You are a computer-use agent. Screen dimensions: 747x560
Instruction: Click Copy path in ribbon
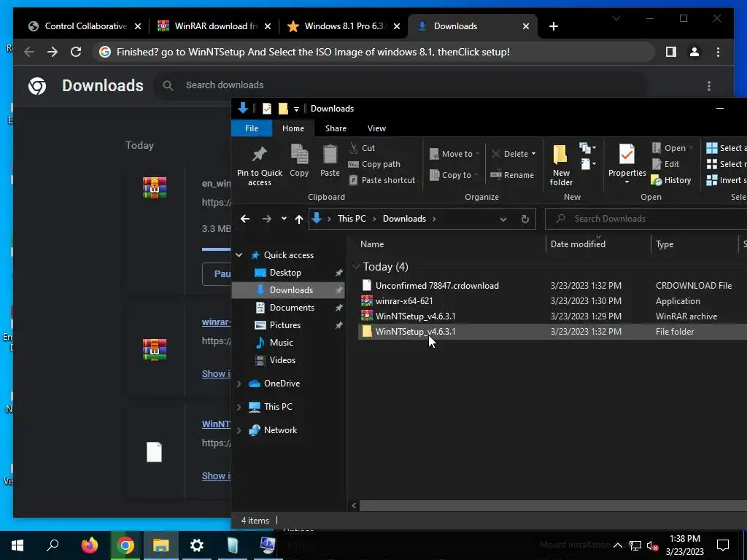(374, 164)
